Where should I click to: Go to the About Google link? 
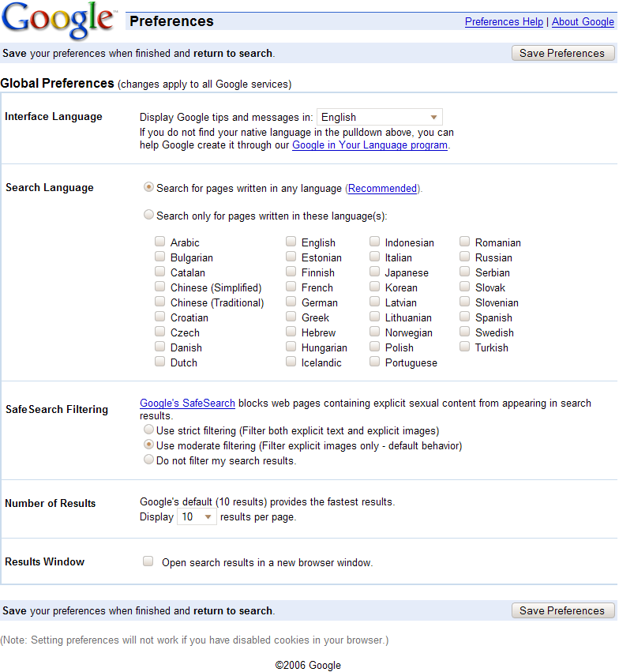coord(583,22)
